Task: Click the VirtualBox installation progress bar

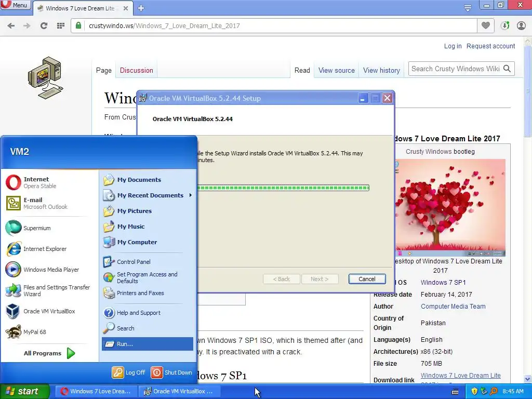Action: (x=283, y=188)
